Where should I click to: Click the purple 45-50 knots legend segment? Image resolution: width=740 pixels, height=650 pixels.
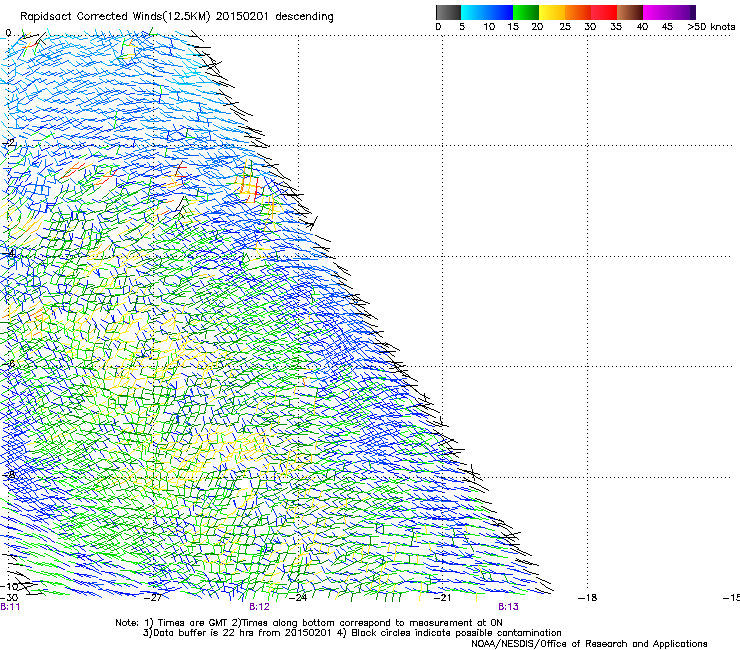(682, 12)
